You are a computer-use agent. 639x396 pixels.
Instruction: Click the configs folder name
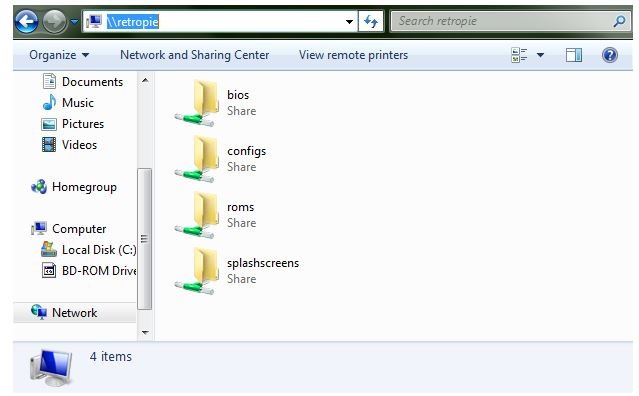pos(247,151)
